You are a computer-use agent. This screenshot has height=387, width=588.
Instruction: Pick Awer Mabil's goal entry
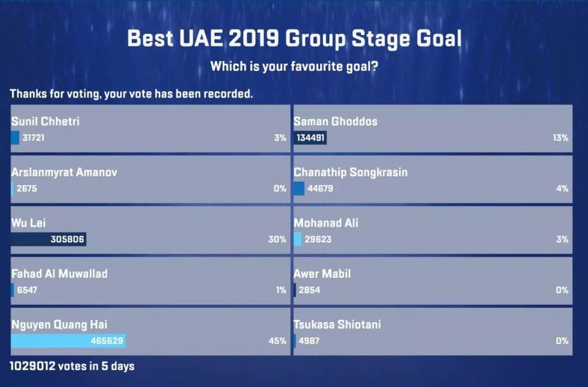tap(433, 281)
